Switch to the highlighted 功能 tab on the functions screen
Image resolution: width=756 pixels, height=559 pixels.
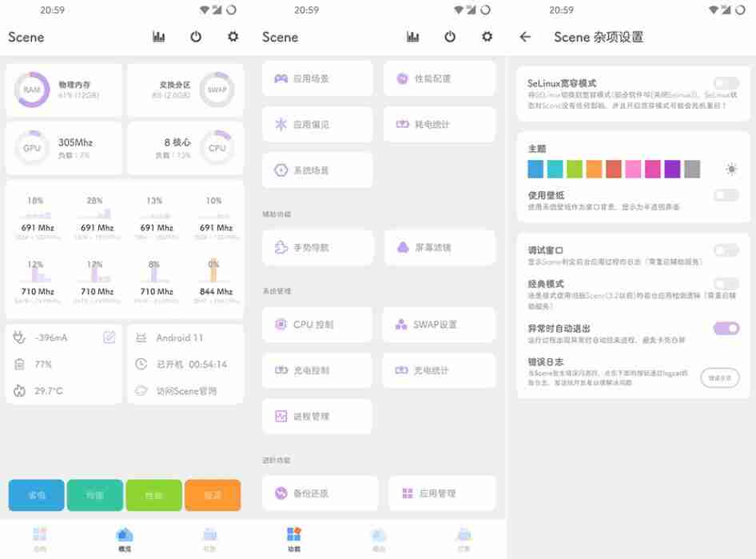[x=294, y=539]
